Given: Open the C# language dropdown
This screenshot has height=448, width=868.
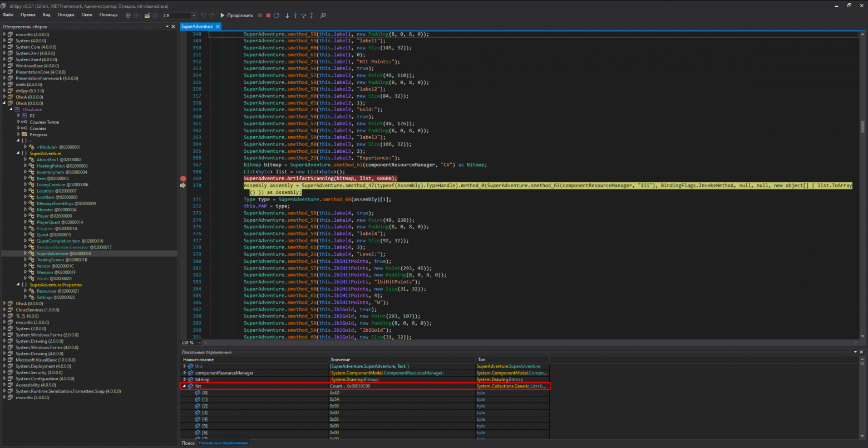Looking at the screenshot, I should [193, 16].
